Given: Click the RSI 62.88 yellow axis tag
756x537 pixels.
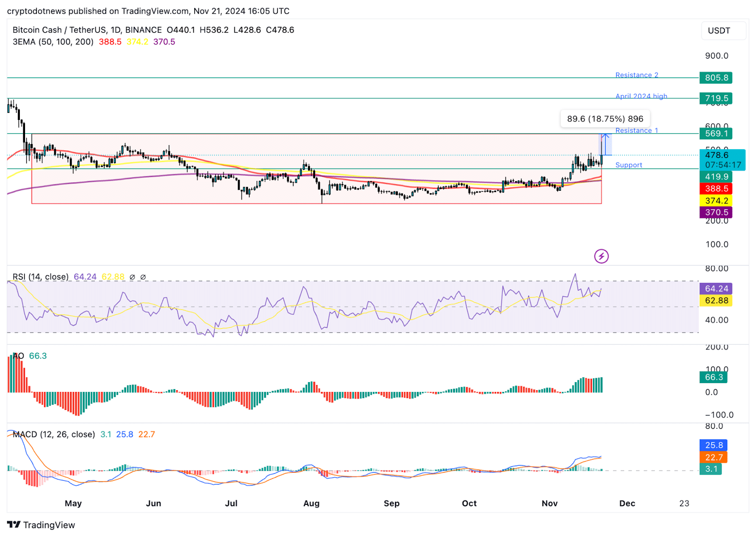Looking at the screenshot, I should tap(716, 300).
